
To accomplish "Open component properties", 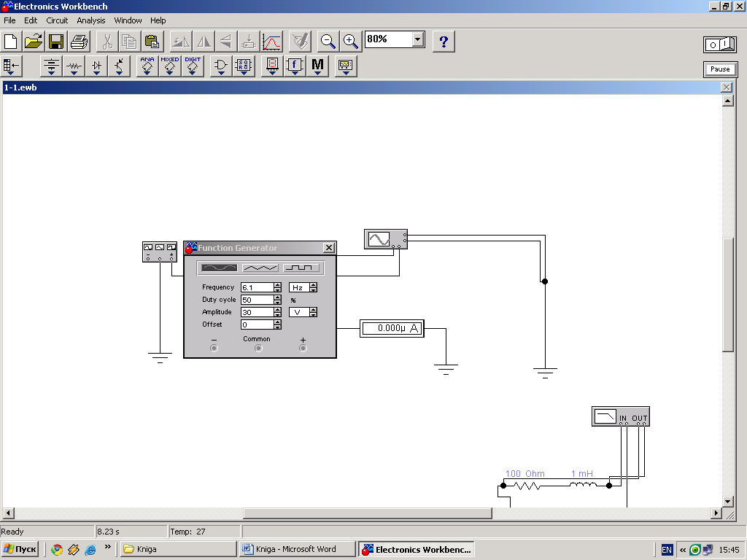I will (300, 42).
